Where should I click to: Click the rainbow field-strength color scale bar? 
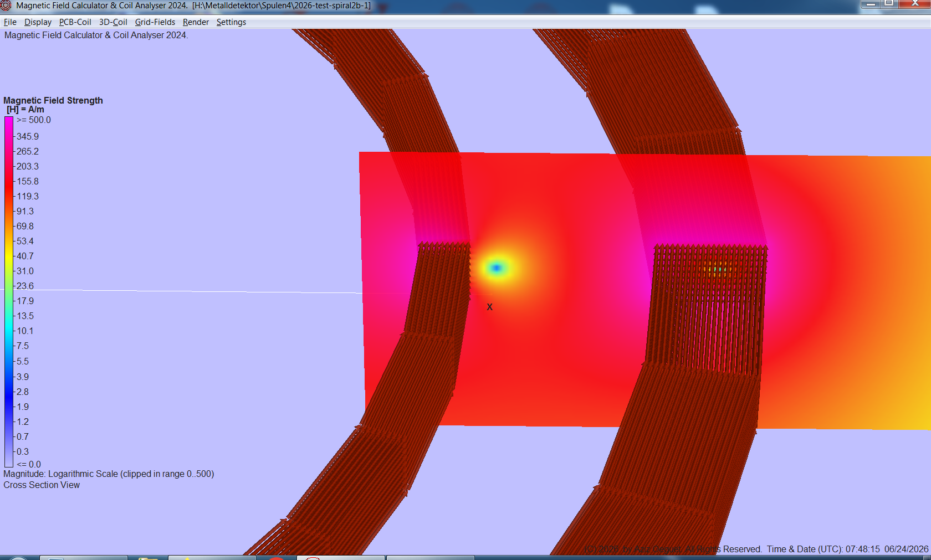9,292
